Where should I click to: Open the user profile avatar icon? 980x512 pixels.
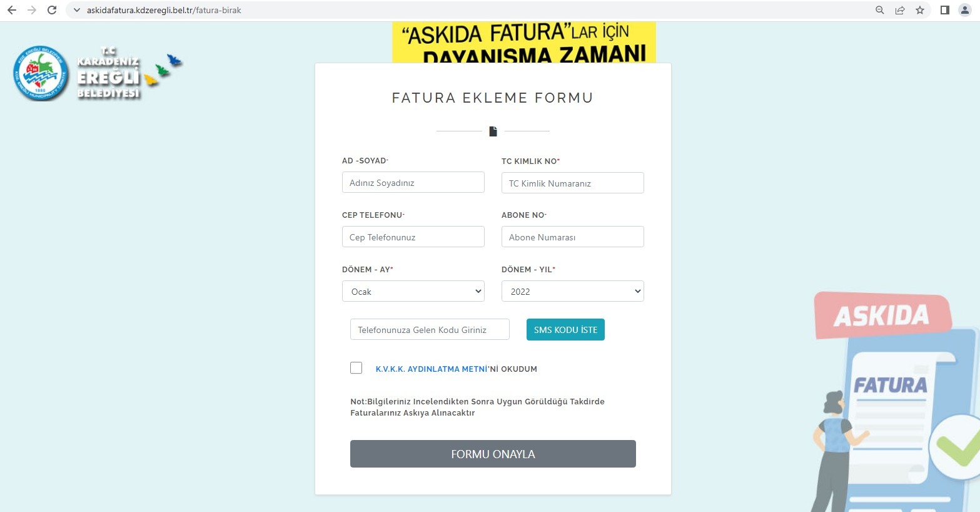965,10
